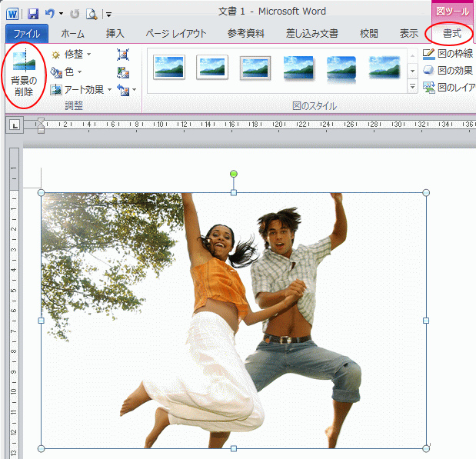476x459 pixels.
Task: Click the bottom-middle sizing handle of picture
Action: click(x=234, y=448)
